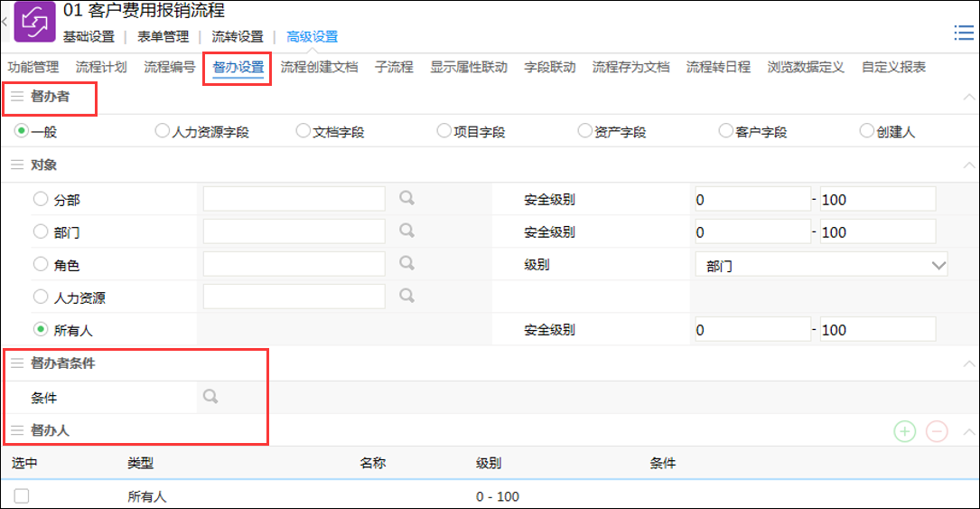Image resolution: width=980 pixels, height=509 pixels.
Task: Select the 文档字段 radio option
Action: coord(303,131)
